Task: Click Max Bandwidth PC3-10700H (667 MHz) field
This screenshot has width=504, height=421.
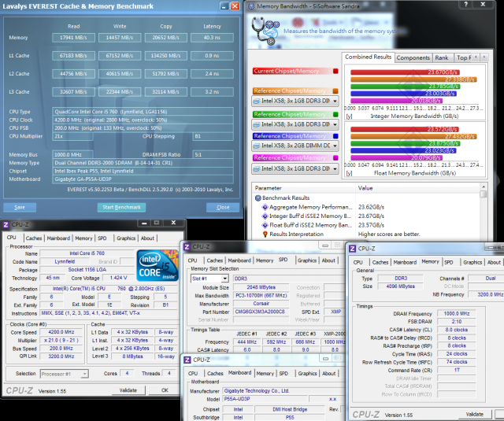Action: pos(261,295)
